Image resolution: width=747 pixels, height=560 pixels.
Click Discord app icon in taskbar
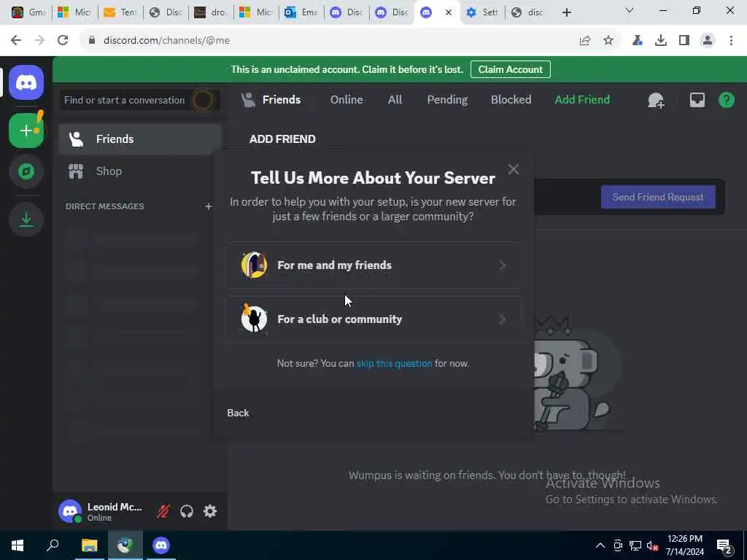pyautogui.click(x=161, y=545)
